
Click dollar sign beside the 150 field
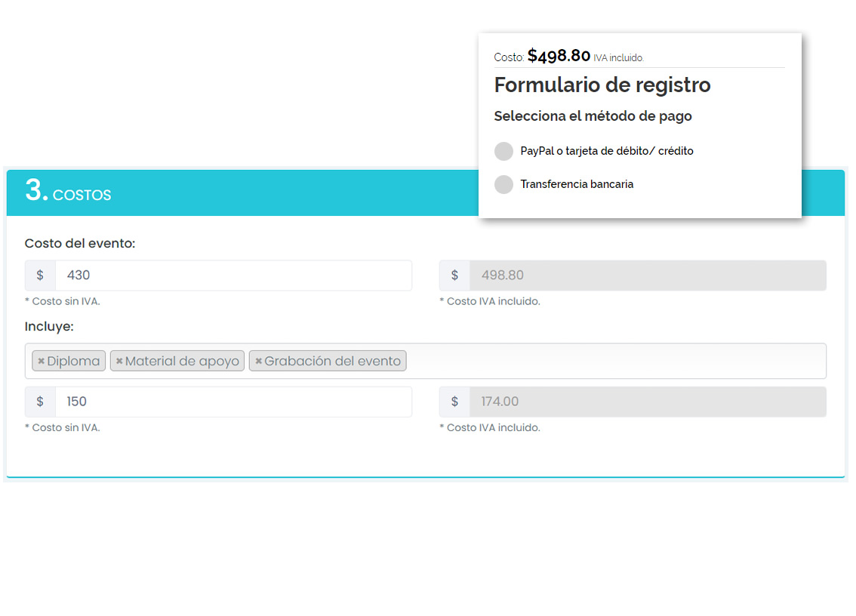(x=40, y=402)
